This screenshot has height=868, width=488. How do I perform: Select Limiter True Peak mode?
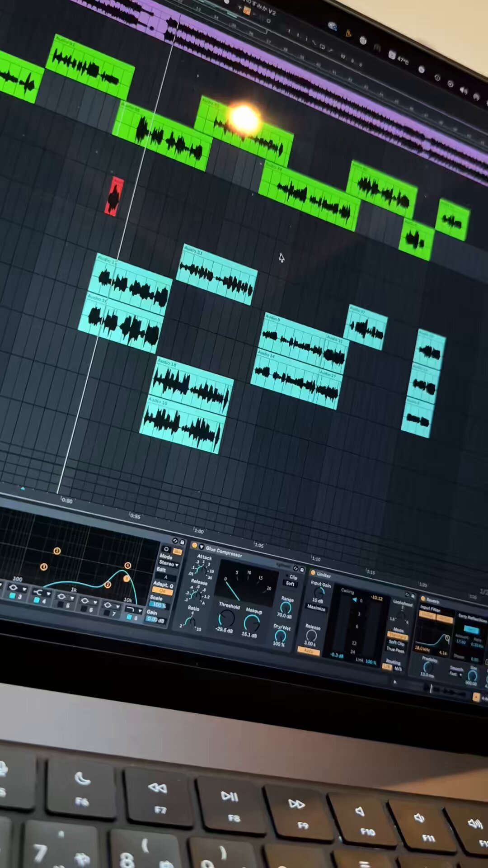coord(396,649)
